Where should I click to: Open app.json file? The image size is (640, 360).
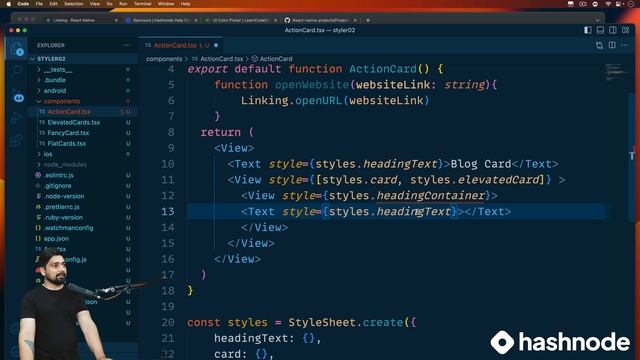click(x=56, y=238)
